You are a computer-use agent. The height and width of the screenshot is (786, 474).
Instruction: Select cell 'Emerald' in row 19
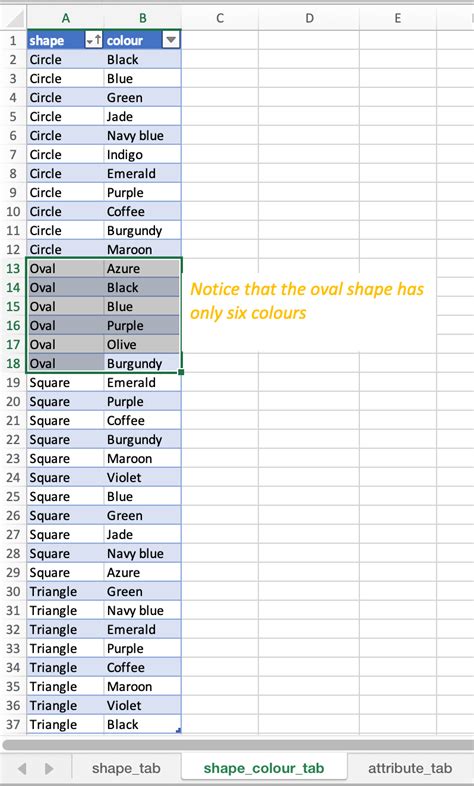click(x=143, y=382)
